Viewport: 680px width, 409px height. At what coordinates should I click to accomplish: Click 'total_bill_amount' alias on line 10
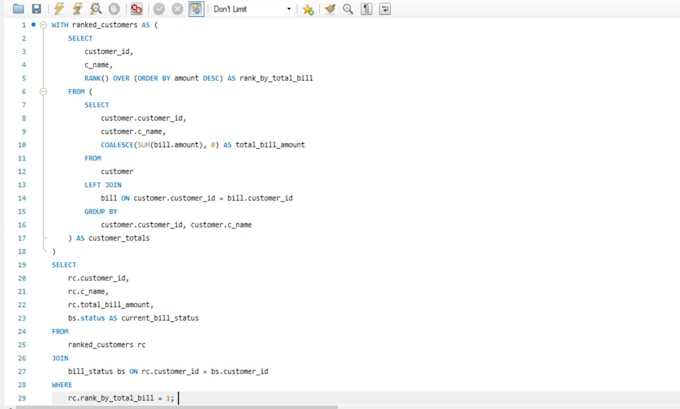pyautogui.click(x=270, y=145)
